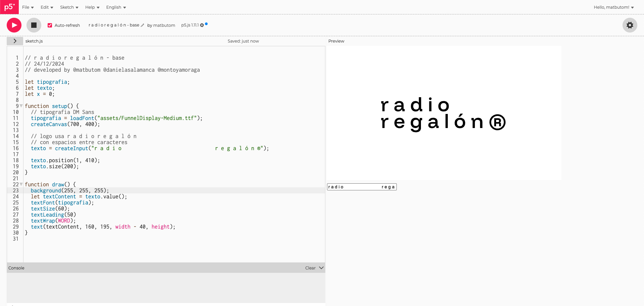
Task: Expand the Hello, matbutom! account menu
Action: click(614, 7)
